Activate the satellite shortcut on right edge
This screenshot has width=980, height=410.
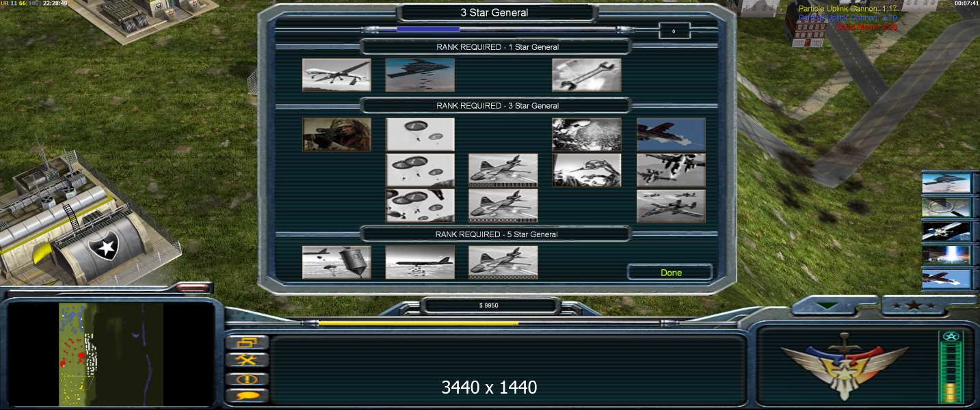click(946, 231)
